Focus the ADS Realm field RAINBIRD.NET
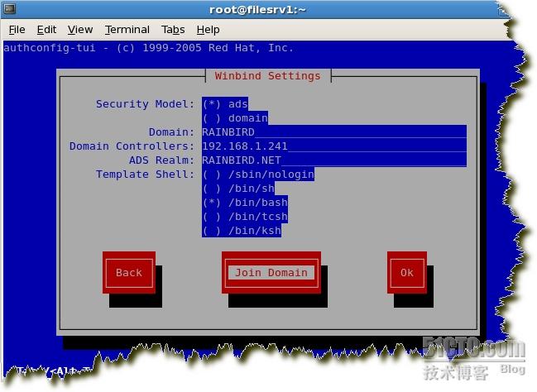Screen dimensions: 537x392 tap(334, 160)
